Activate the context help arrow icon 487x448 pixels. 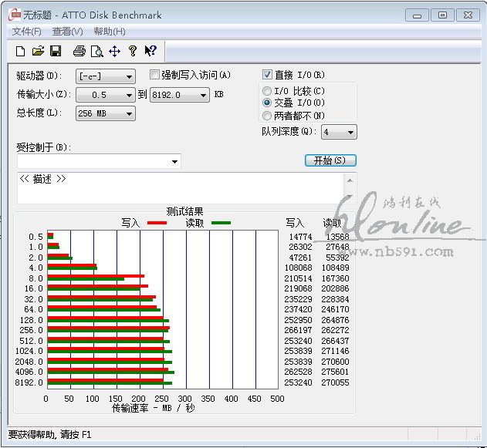click(x=150, y=51)
